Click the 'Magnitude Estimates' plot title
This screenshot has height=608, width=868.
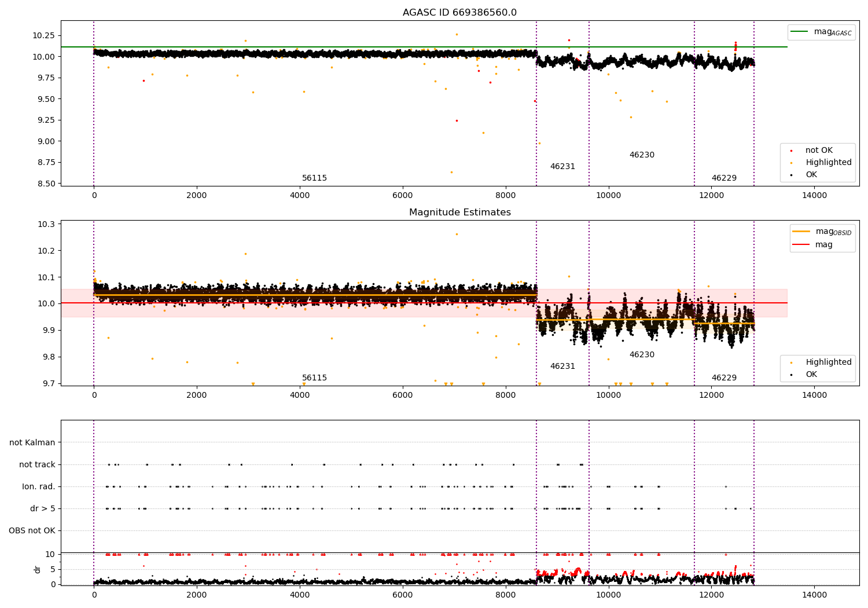pyautogui.click(x=459, y=213)
